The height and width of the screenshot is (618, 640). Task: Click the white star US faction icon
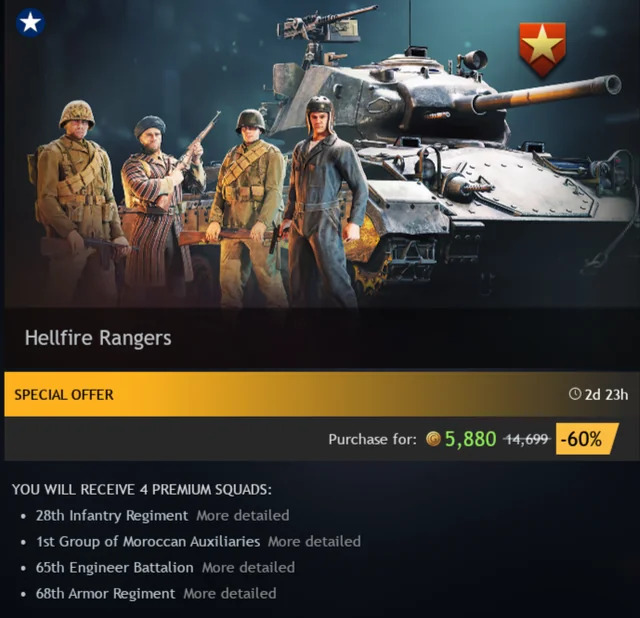point(30,23)
